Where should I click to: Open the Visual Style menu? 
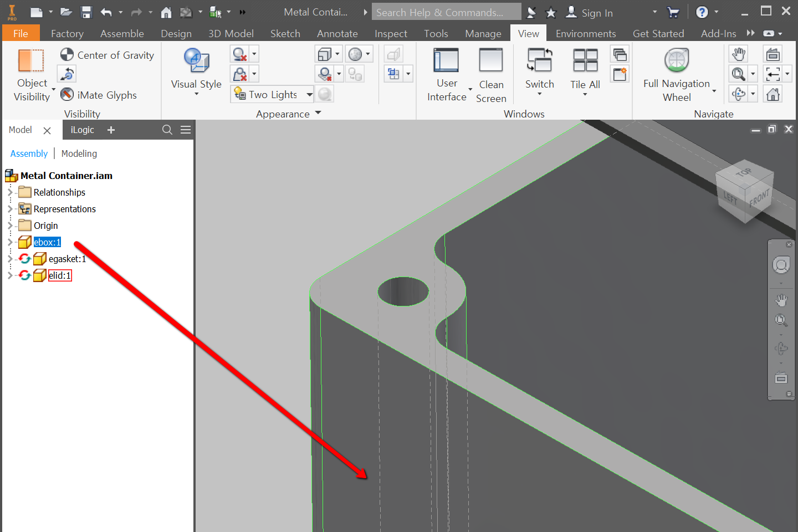click(x=196, y=71)
